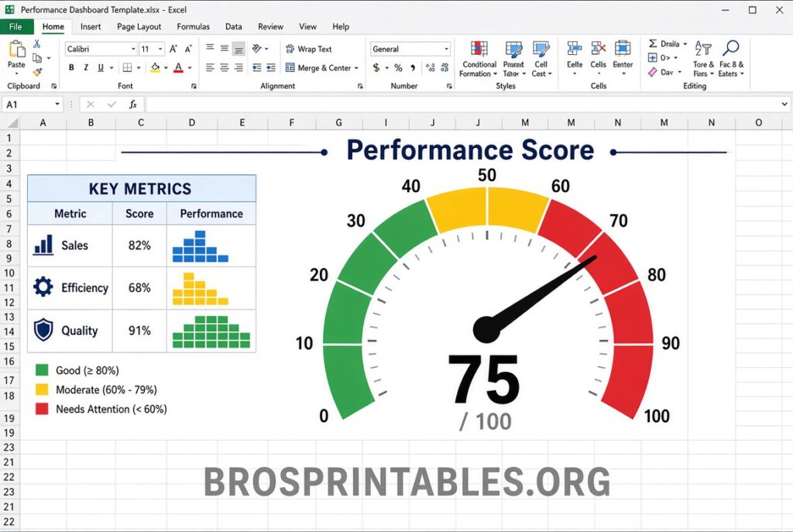Toggle Wrap Text

(309, 49)
